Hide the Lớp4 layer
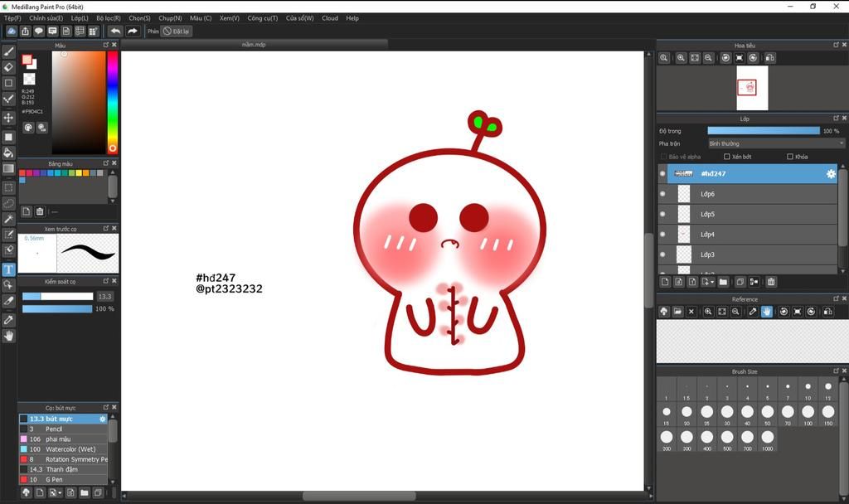 point(662,235)
